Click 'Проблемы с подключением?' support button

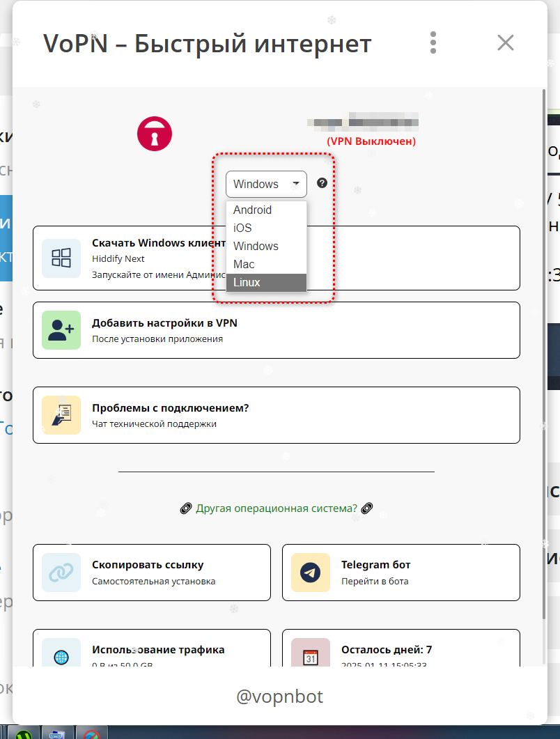click(277, 415)
